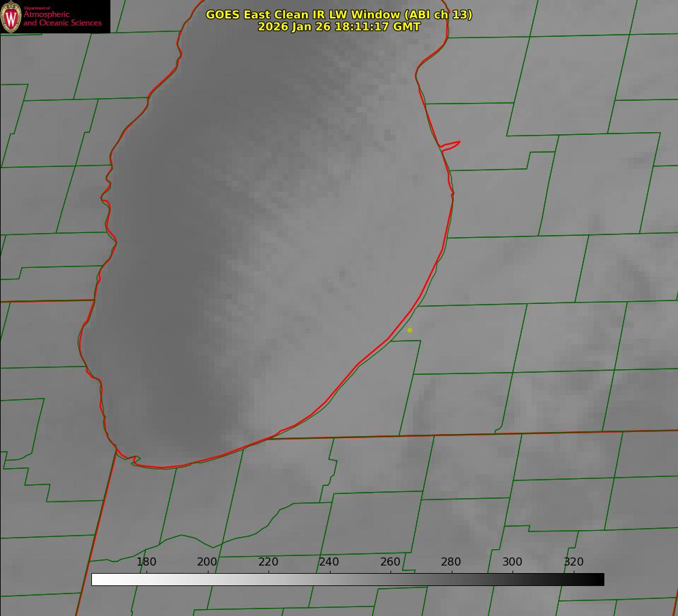The image size is (678, 616).
Task: Click the 240 label on the colorbar
Action: click(x=329, y=562)
